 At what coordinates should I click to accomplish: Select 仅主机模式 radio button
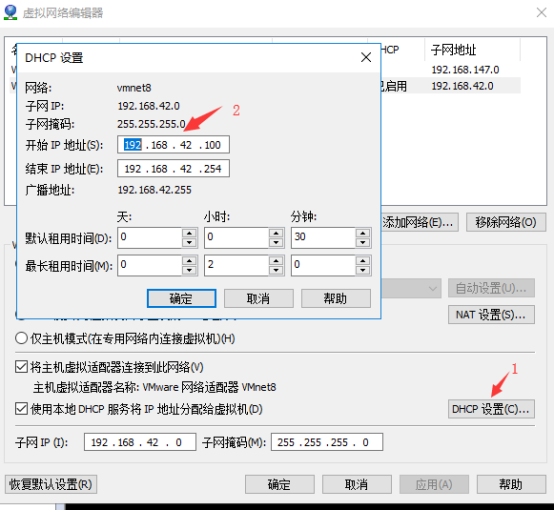coord(21,339)
